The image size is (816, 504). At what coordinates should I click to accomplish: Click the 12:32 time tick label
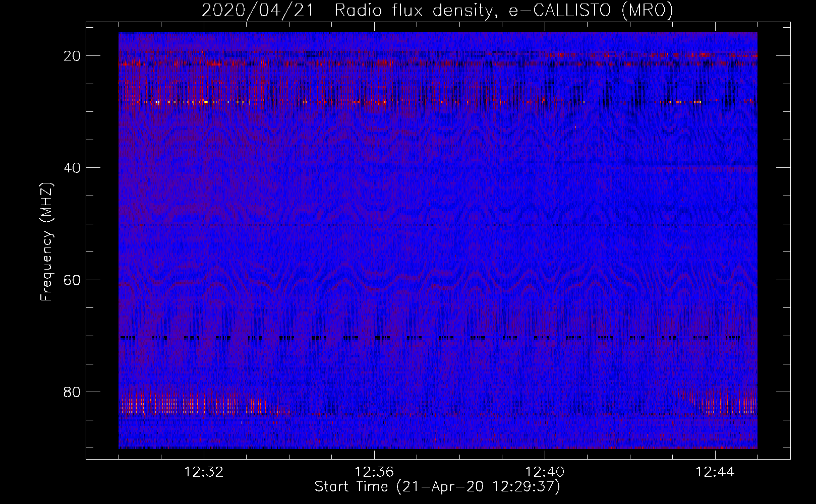tap(204, 472)
